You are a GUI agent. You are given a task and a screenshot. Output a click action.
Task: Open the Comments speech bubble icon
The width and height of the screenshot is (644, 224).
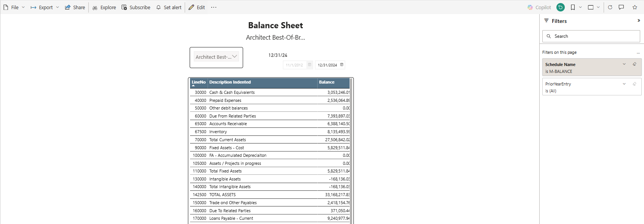(x=621, y=7)
